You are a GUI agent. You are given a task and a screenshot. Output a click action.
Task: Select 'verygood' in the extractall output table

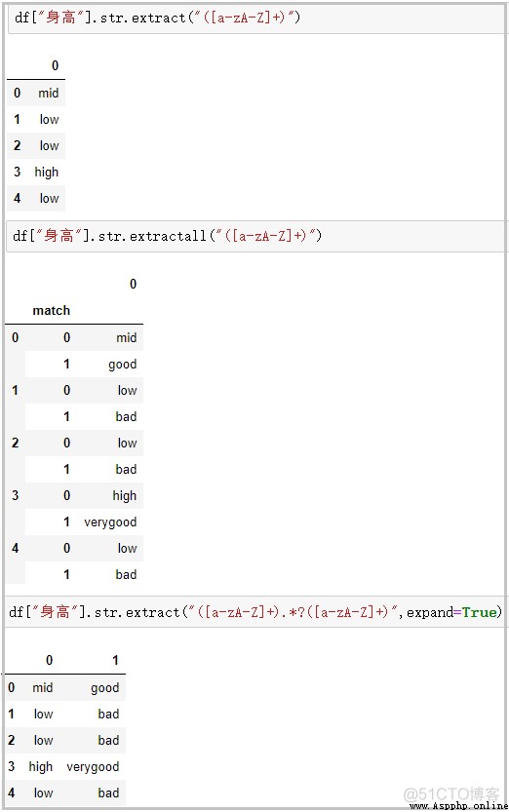[110, 522]
